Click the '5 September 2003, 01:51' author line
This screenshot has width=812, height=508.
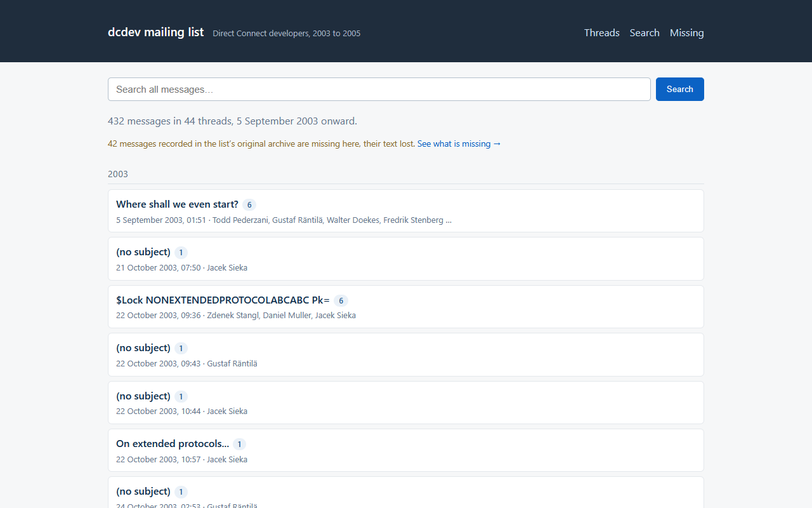[x=284, y=220]
